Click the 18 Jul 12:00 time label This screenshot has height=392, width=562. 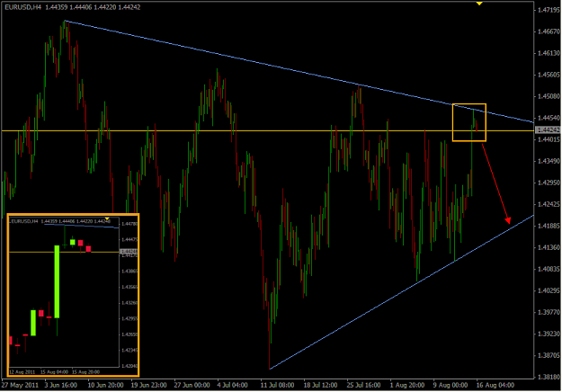coord(321,385)
